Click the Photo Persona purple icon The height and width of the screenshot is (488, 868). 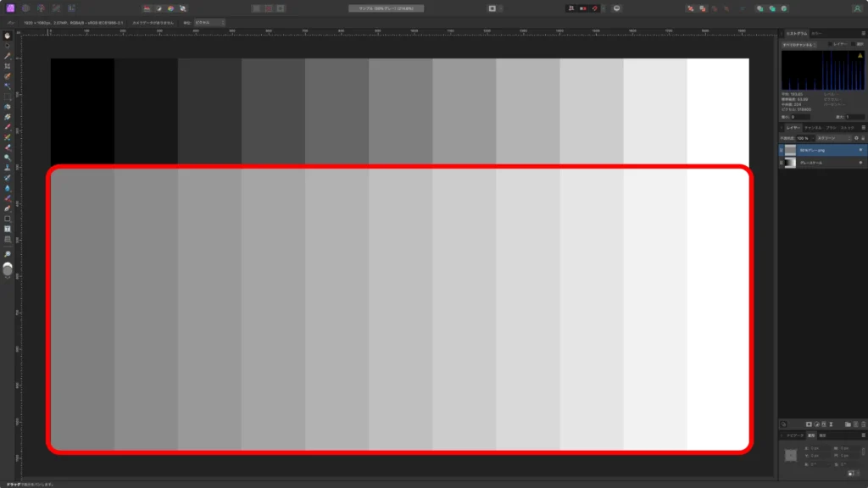(10, 8)
